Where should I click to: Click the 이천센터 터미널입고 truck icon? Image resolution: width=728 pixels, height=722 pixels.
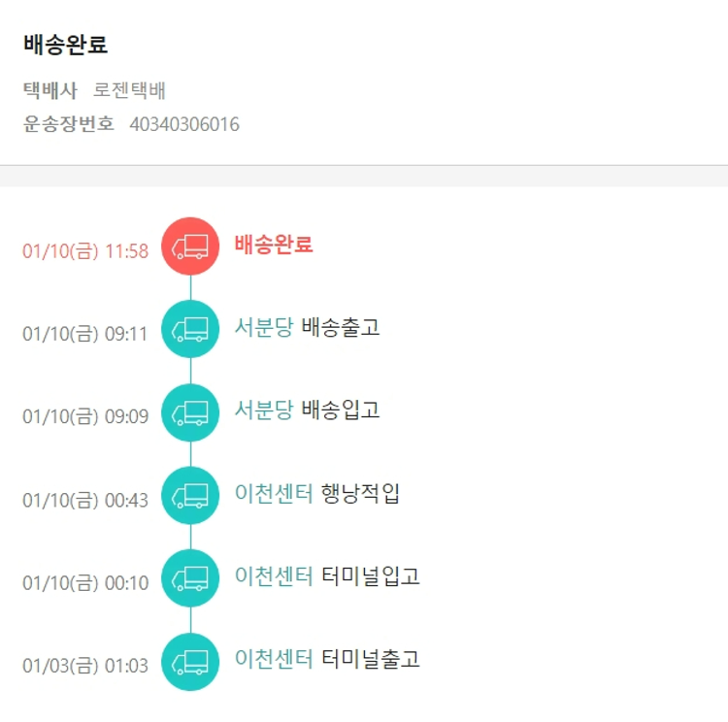190,578
